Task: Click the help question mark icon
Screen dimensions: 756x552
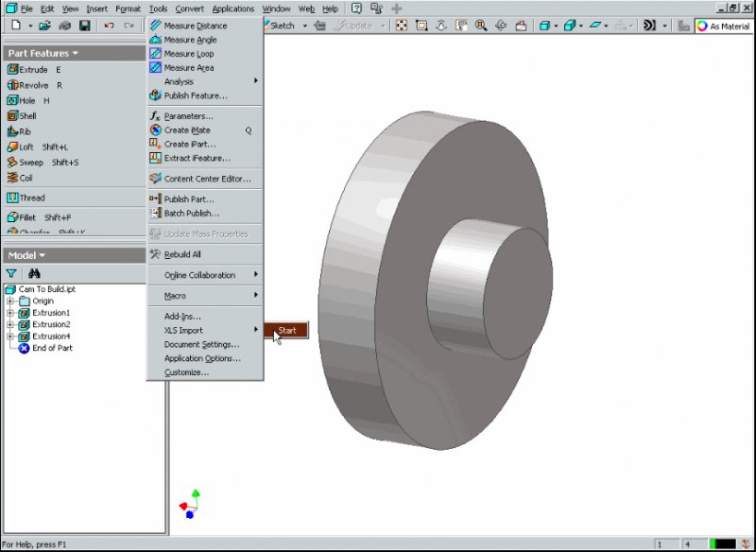Action: pos(356,9)
